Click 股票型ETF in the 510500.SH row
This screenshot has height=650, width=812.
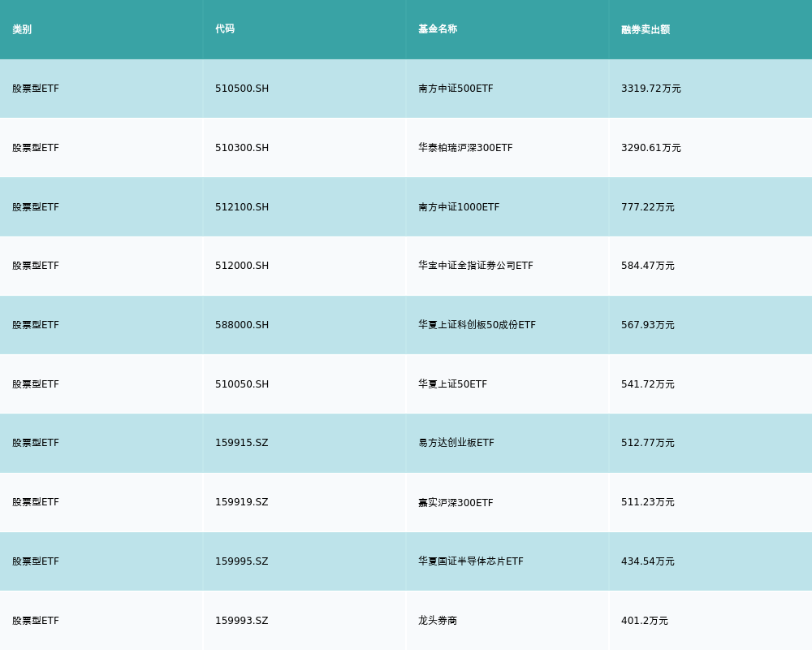(36, 89)
